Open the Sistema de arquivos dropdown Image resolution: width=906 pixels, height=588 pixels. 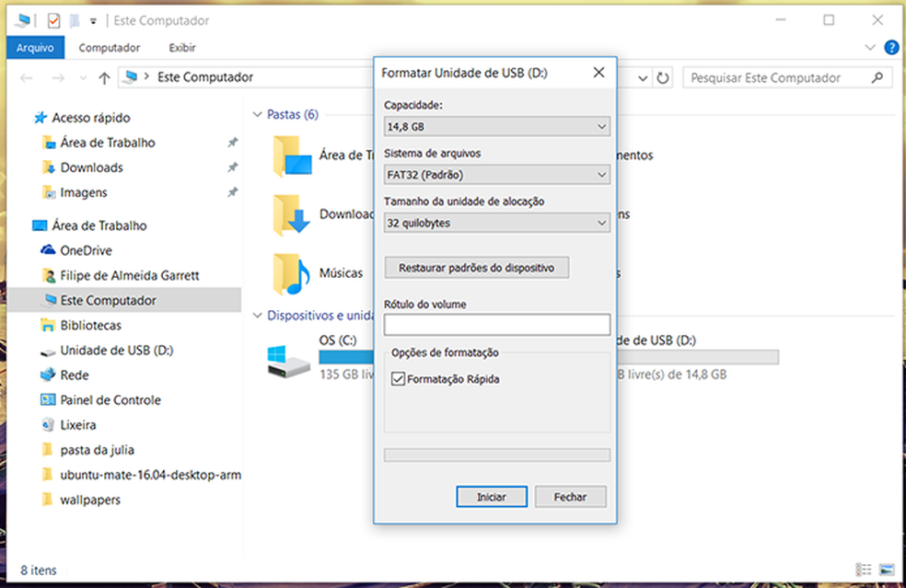pyautogui.click(x=497, y=175)
